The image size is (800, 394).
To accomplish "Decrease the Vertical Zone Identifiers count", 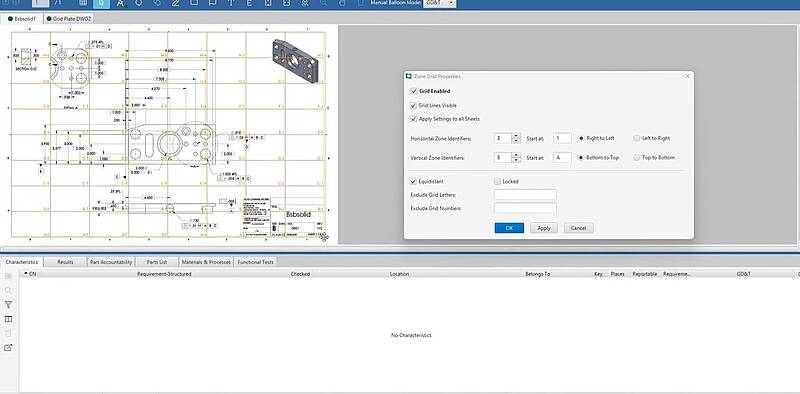I will (516, 160).
